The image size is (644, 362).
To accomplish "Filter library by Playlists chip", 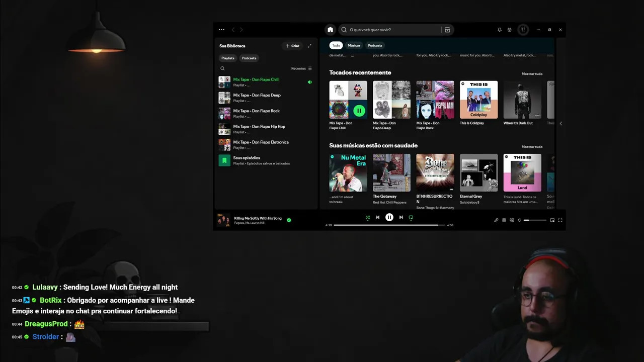I will pos(228,58).
